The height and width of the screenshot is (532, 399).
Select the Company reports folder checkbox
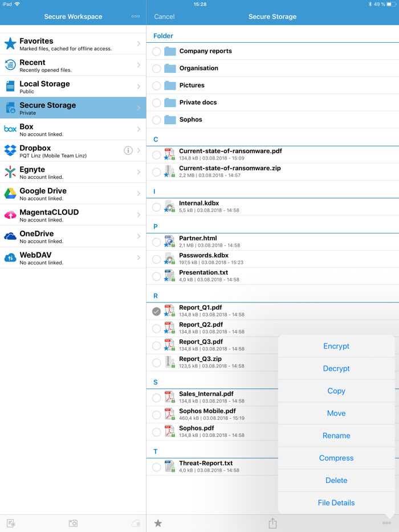coord(156,51)
